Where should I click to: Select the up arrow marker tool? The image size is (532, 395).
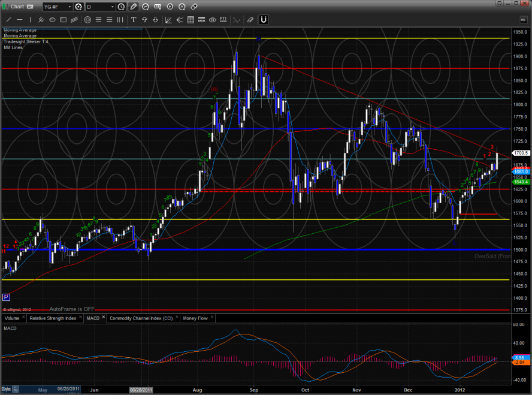[144, 20]
